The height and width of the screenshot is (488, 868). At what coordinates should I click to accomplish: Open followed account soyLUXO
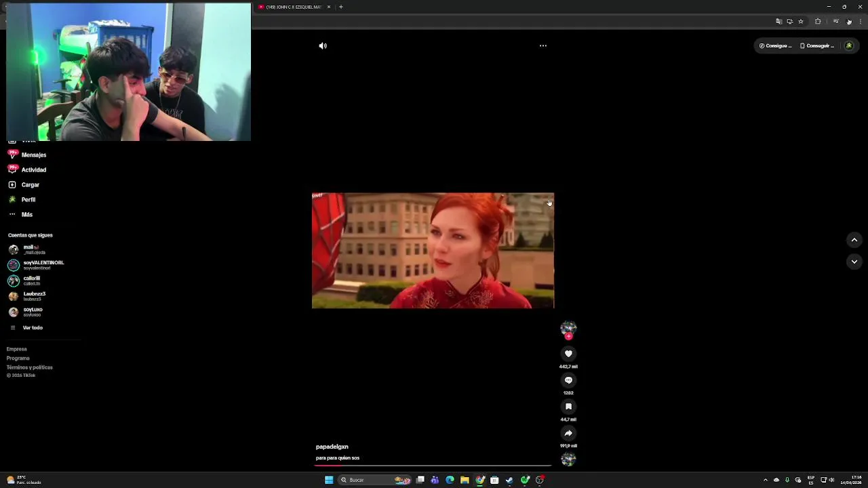click(x=26, y=312)
